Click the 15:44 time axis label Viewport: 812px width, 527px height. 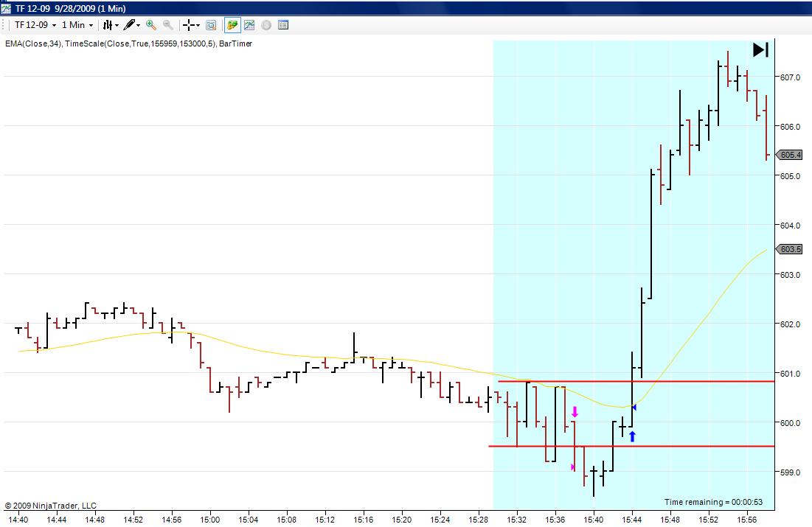point(632,519)
